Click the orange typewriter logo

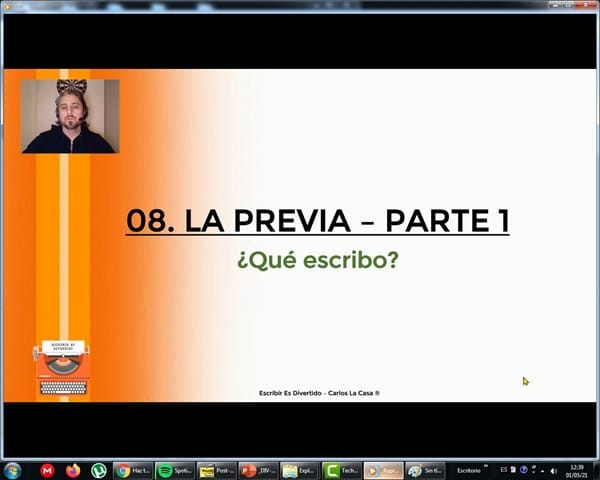(62, 367)
